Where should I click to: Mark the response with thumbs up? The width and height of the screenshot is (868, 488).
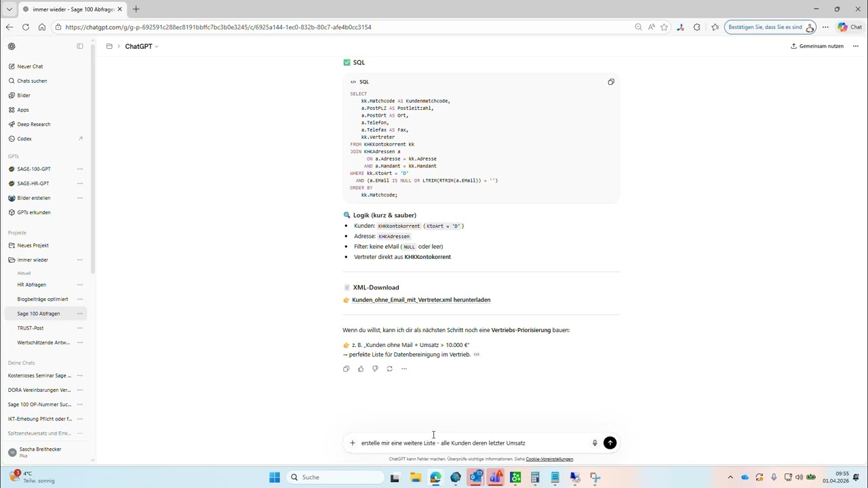click(x=361, y=369)
